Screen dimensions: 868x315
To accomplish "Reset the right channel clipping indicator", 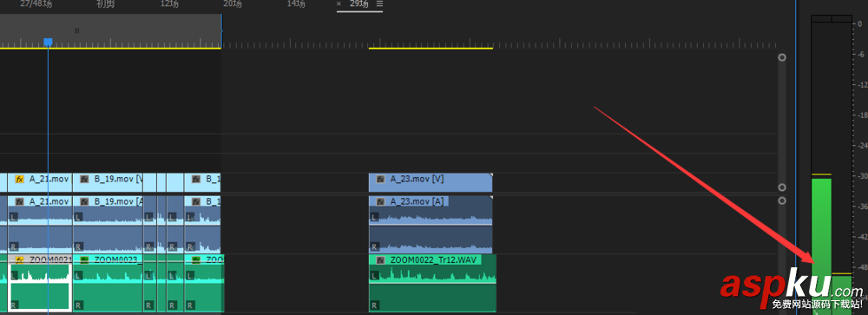I will coord(841,19).
